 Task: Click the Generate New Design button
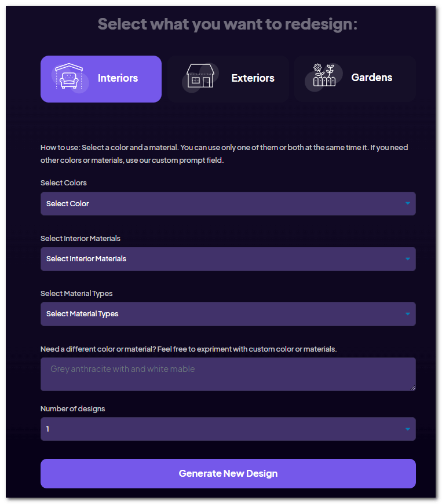228,473
